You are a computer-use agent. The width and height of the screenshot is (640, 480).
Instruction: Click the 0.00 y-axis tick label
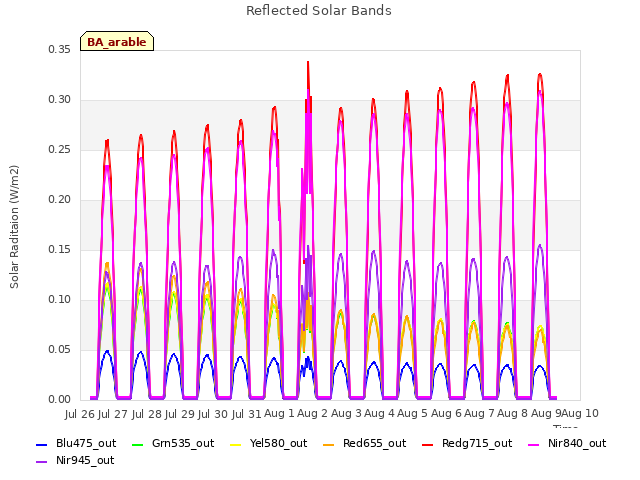pos(60,400)
